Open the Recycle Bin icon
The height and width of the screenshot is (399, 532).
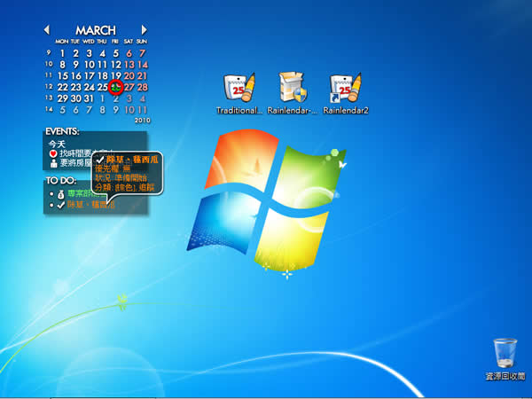[505, 353]
